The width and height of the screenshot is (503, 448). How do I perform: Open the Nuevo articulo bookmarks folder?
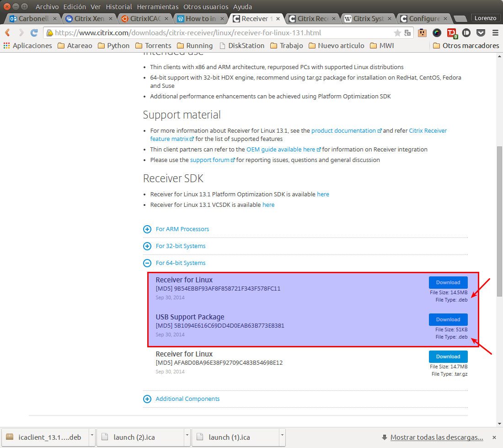pyautogui.click(x=336, y=46)
